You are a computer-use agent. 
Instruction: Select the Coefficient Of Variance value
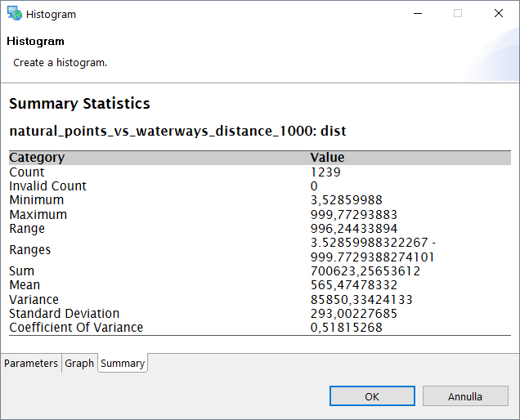tap(347, 328)
